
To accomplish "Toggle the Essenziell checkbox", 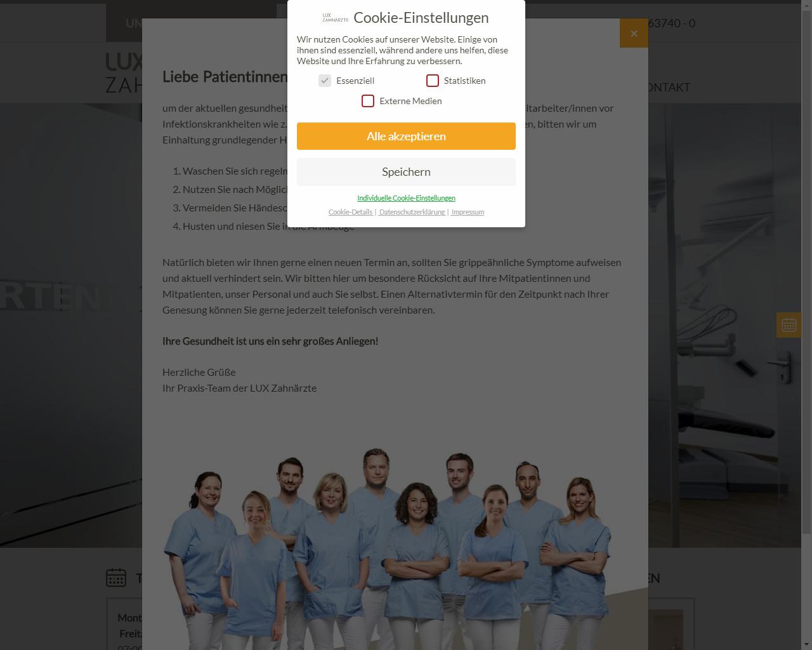I will point(325,81).
